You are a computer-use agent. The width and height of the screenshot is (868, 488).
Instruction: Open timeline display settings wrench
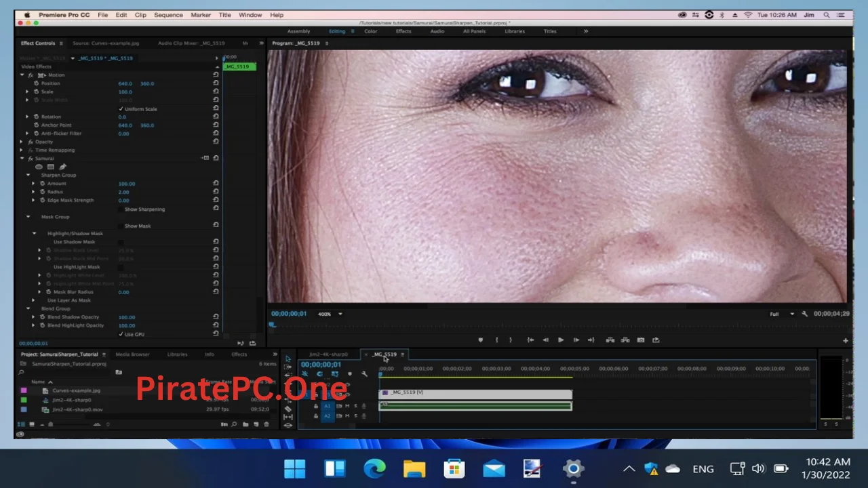coord(364,374)
